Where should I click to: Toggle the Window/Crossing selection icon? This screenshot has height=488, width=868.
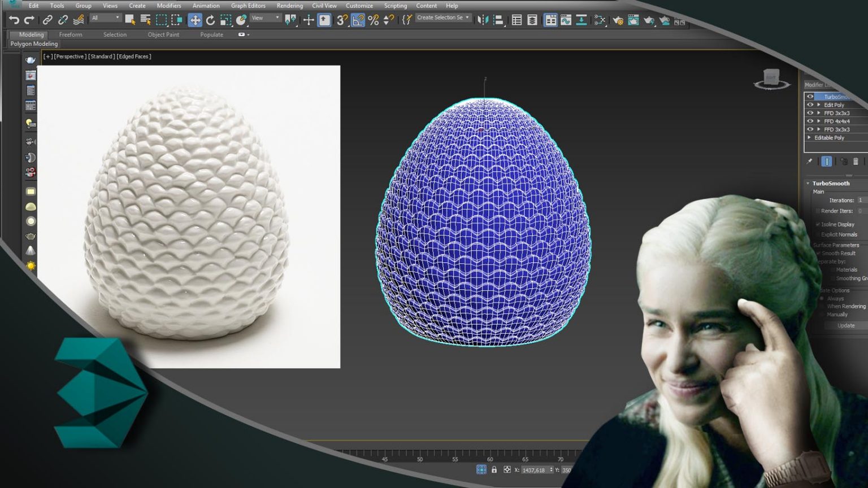176,20
